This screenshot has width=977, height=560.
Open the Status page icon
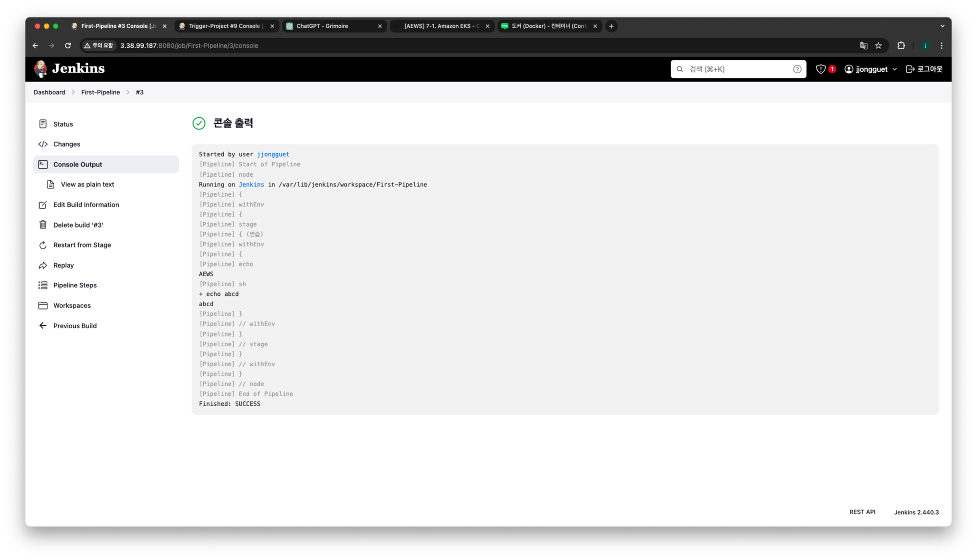43,124
